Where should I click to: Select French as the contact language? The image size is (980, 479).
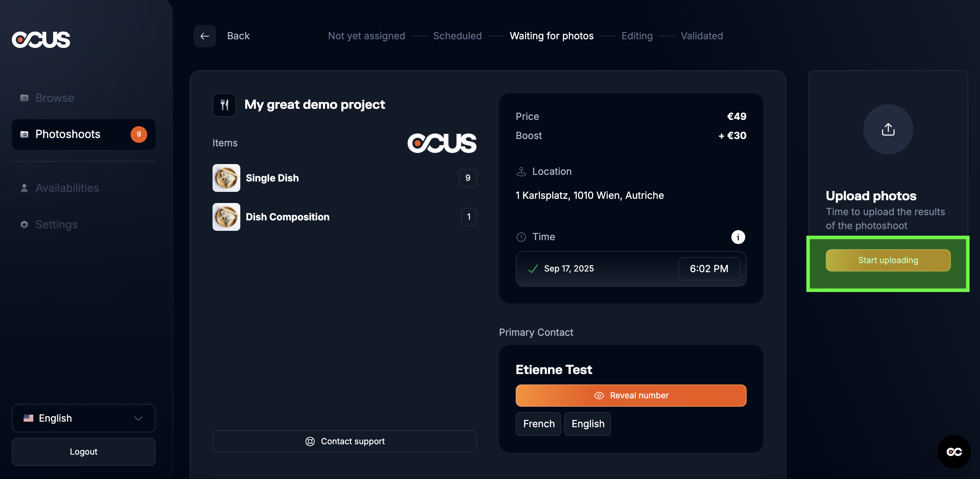(538, 424)
